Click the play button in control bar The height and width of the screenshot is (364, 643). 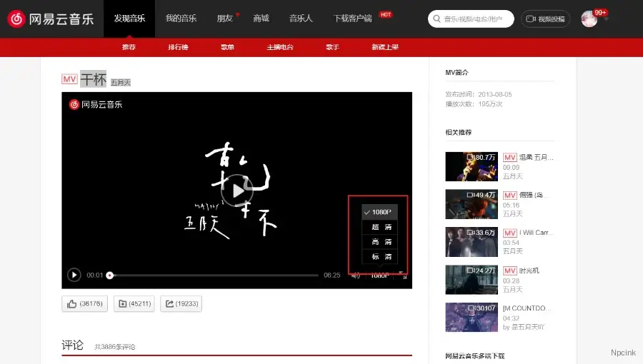[74, 275]
